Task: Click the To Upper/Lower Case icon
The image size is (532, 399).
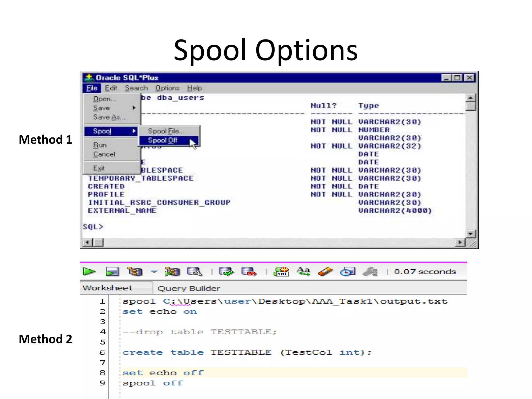Action: 303,272
